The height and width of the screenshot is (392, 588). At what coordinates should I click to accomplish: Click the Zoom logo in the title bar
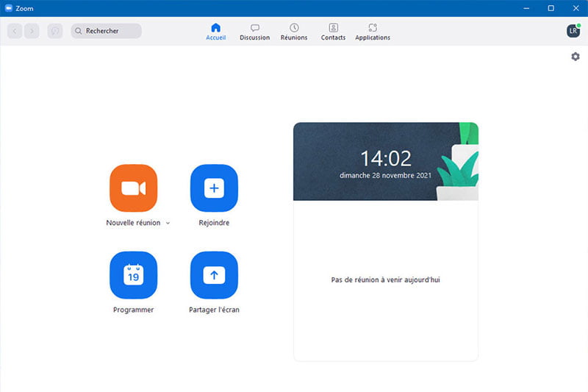9,8
